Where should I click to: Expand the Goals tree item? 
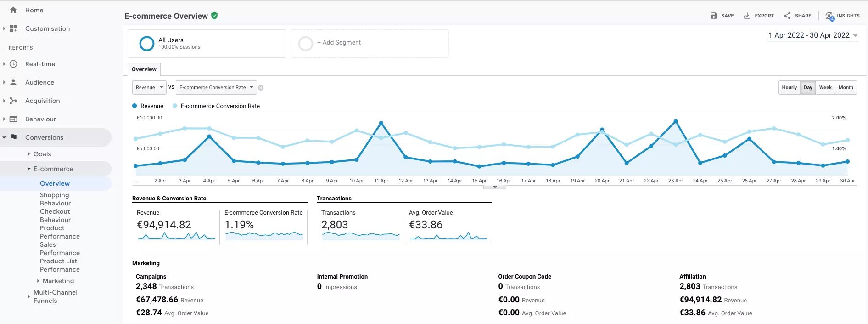[29, 154]
